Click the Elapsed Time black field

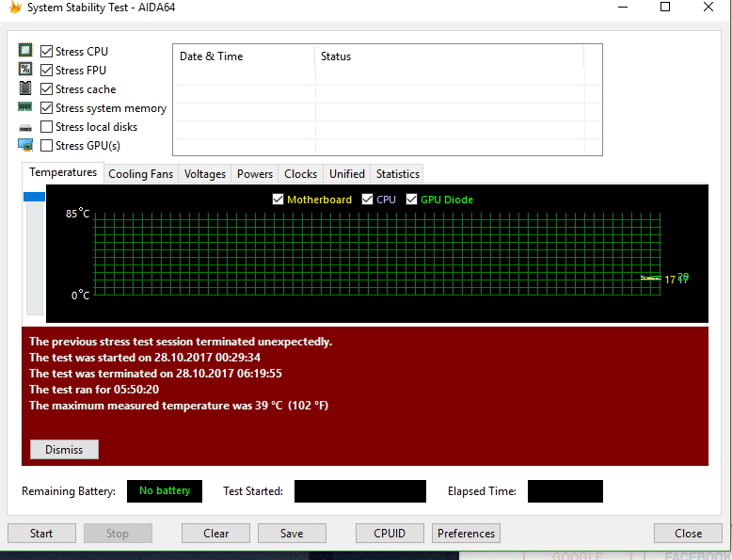(x=565, y=491)
